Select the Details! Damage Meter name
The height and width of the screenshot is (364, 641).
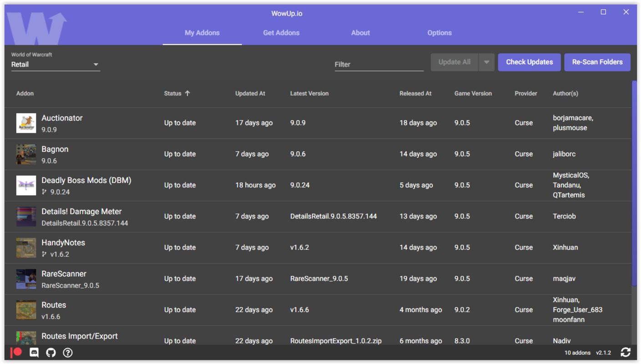[81, 212]
